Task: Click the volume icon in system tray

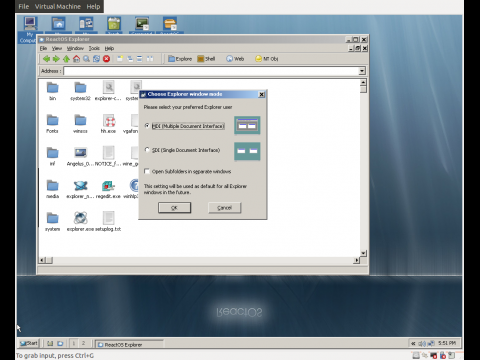Action: [x=422, y=343]
